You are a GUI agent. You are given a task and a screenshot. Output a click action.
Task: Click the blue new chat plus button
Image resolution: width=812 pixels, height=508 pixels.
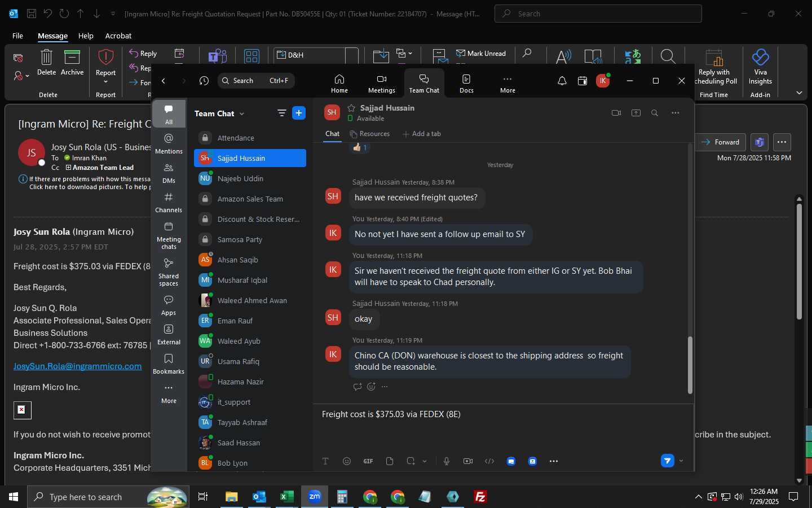(x=299, y=113)
